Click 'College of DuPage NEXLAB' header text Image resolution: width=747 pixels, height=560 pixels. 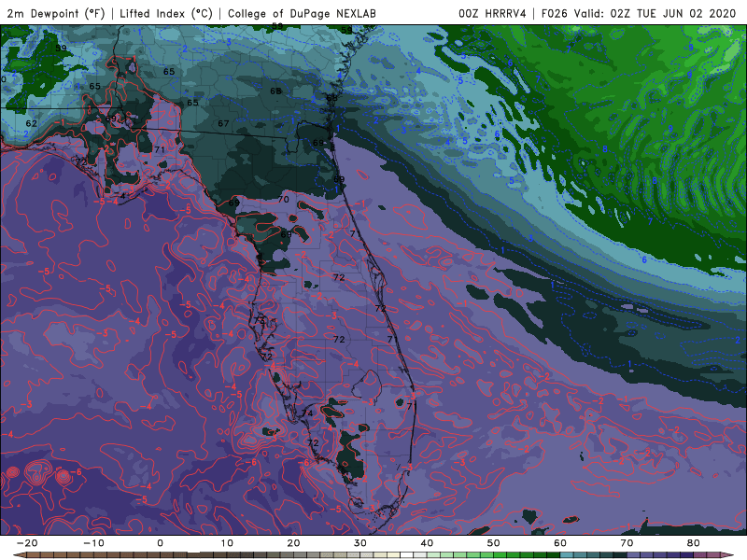(x=302, y=14)
